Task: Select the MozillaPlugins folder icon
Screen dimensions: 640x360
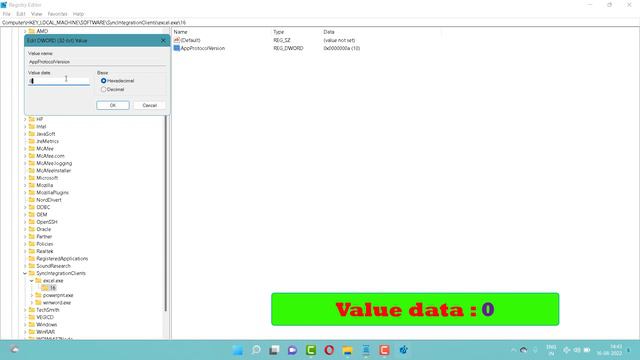Action: 32,193
